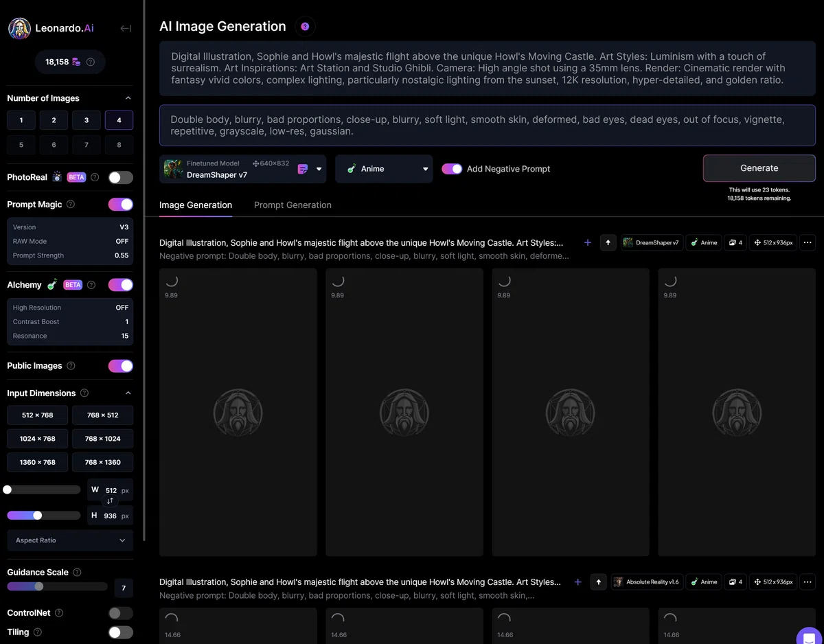Click the Generate button
Screen dimensions: 824x644
click(x=759, y=168)
